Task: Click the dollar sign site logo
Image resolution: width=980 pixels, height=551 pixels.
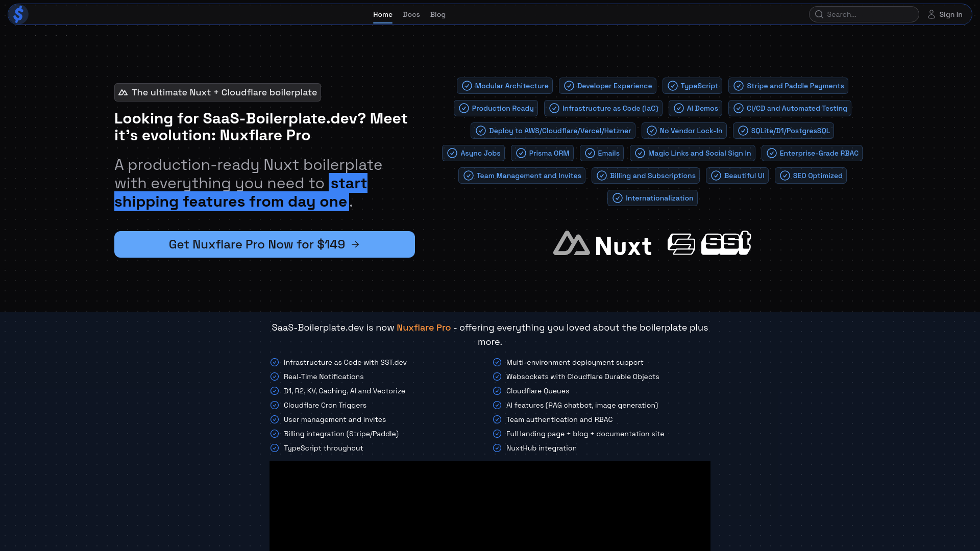Action: pyautogui.click(x=18, y=14)
